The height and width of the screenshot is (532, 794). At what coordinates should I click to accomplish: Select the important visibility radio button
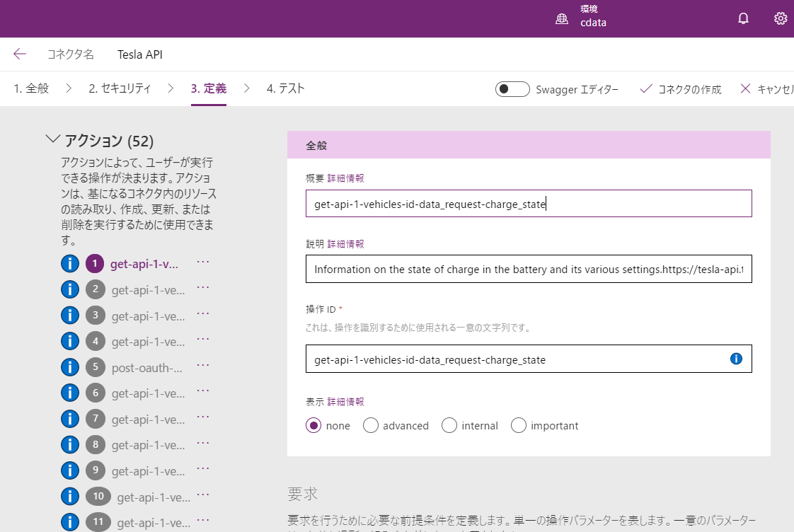(x=519, y=426)
